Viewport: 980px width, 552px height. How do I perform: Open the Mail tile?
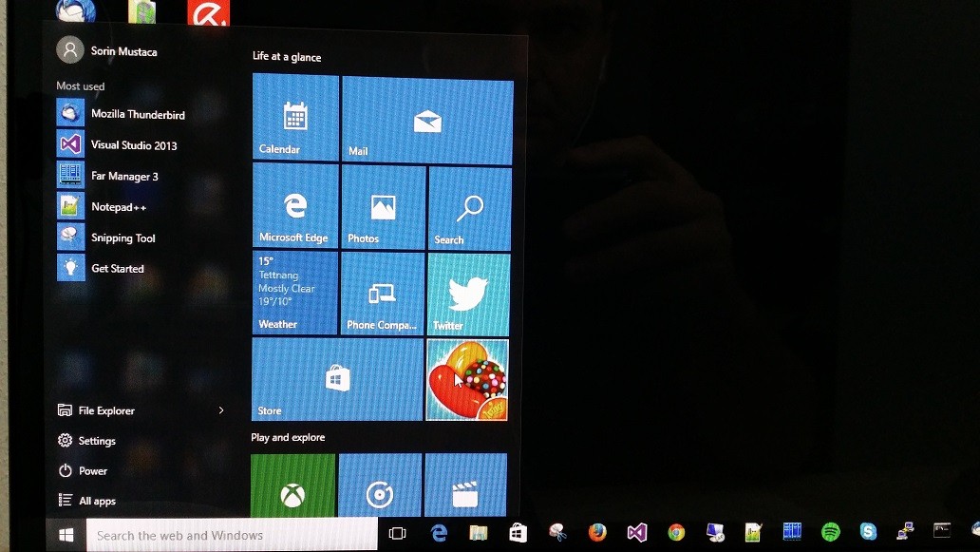(427, 122)
